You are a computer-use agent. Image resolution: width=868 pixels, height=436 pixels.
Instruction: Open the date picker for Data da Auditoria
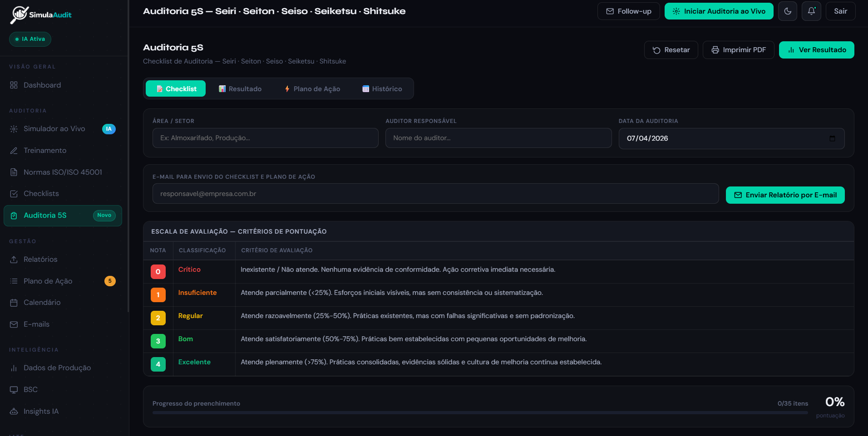coord(833,138)
